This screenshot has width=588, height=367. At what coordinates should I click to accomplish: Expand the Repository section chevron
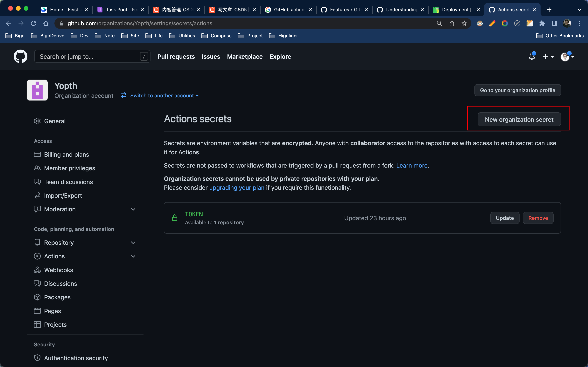(x=133, y=242)
